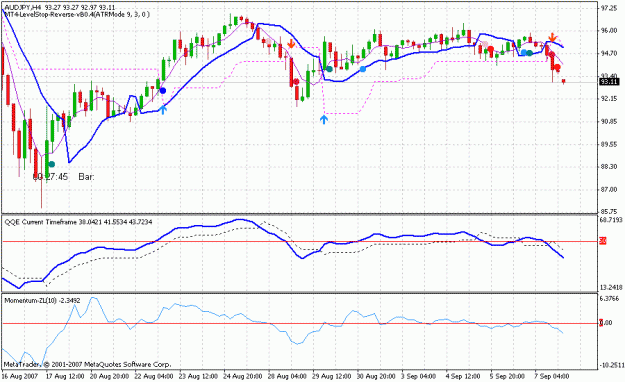Select the teal dot at the 17 Aug low
Image resolution: width=625 pixels, height=382 pixels.
(x=51, y=164)
